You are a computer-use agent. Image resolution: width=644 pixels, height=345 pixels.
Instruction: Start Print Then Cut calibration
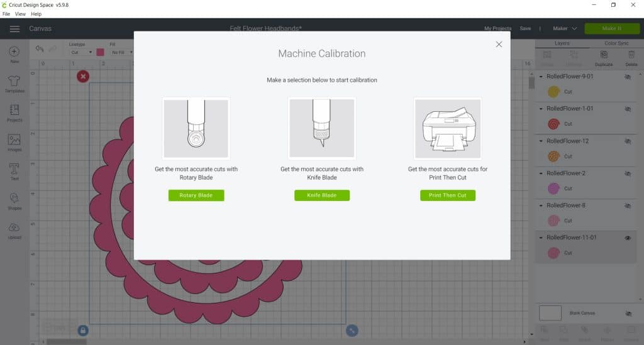click(448, 195)
